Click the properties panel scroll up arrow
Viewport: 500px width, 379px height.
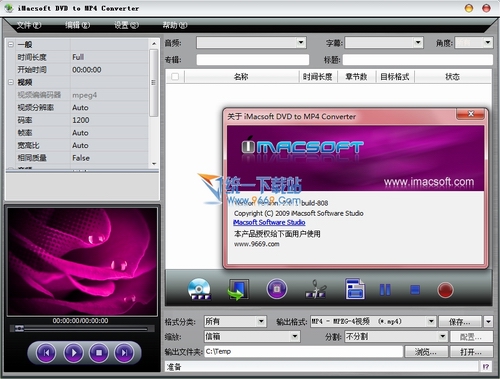[x=154, y=44]
